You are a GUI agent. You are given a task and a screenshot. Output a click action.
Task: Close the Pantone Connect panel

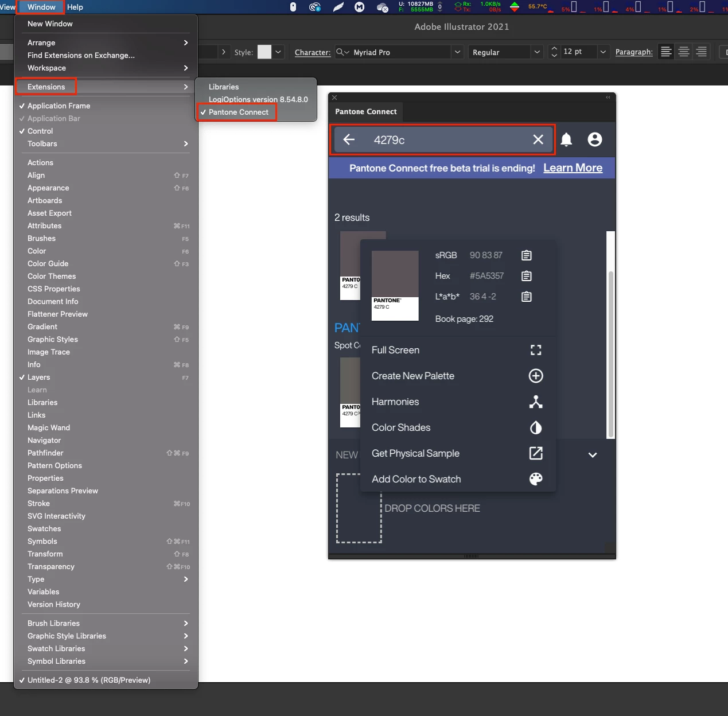click(334, 98)
